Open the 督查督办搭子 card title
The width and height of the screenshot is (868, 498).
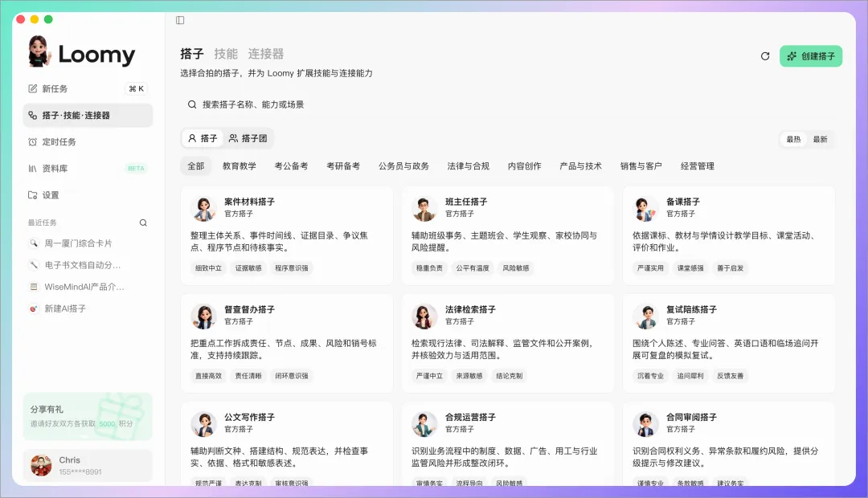pos(250,310)
